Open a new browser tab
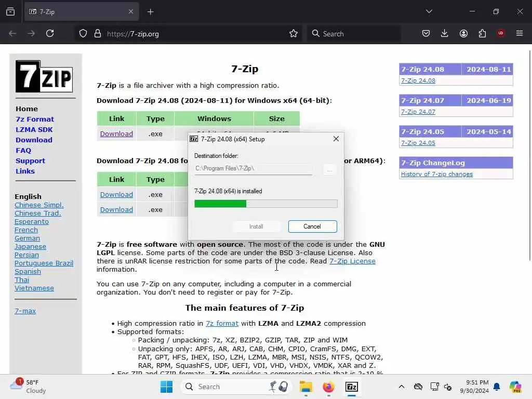Viewport: 532px width, 399px height. (x=150, y=12)
